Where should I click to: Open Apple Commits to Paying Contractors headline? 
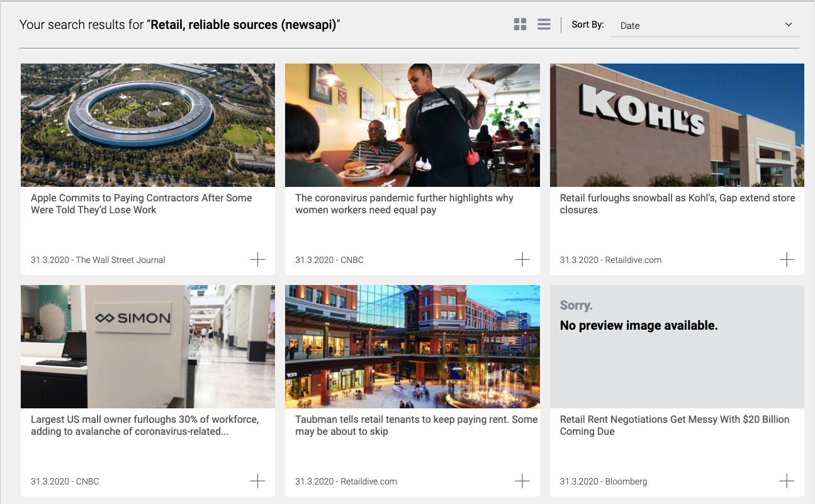[142, 204]
